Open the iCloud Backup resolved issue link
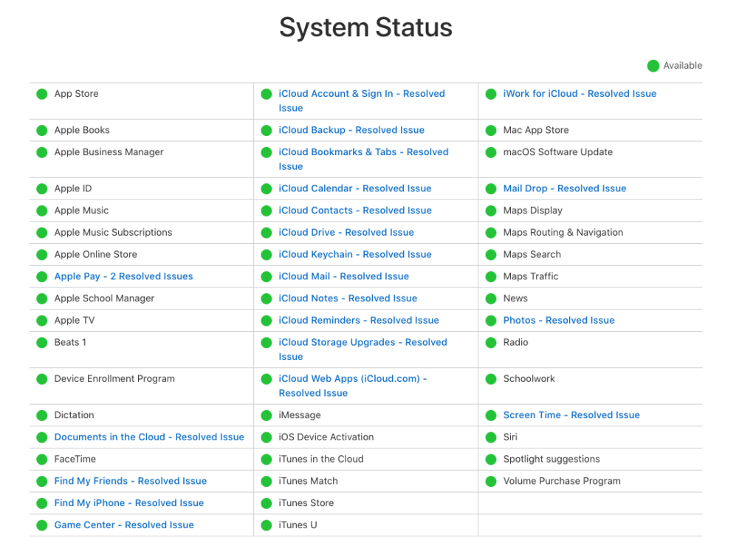The image size is (756, 546). (x=351, y=129)
